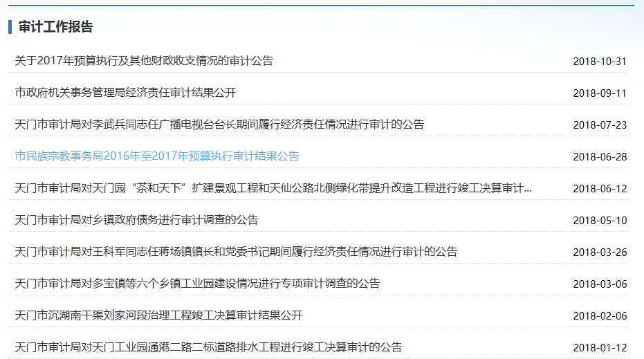Click the date 2018-02-06
Screen dimensions: 644x359
click(600, 316)
